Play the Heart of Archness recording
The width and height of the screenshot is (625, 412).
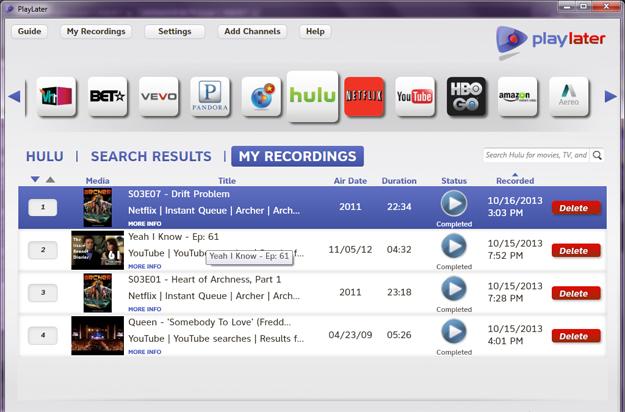tap(454, 288)
